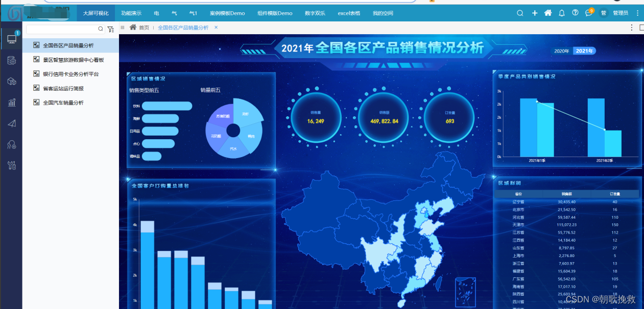This screenshot has width=644, height=309.
Task: Click the 115,072.23 sales value cell
Action: [x=567, y=225]
